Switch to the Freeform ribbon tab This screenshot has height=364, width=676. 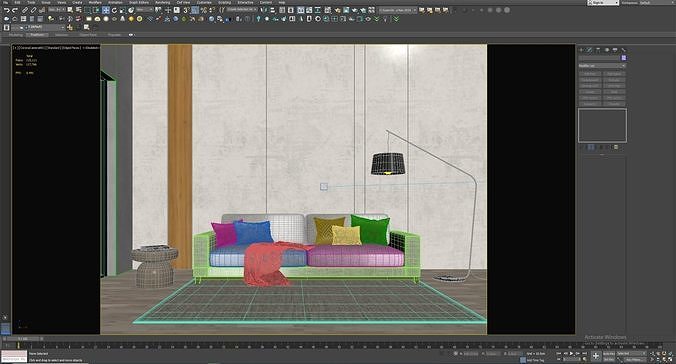(x=37, y=35)
